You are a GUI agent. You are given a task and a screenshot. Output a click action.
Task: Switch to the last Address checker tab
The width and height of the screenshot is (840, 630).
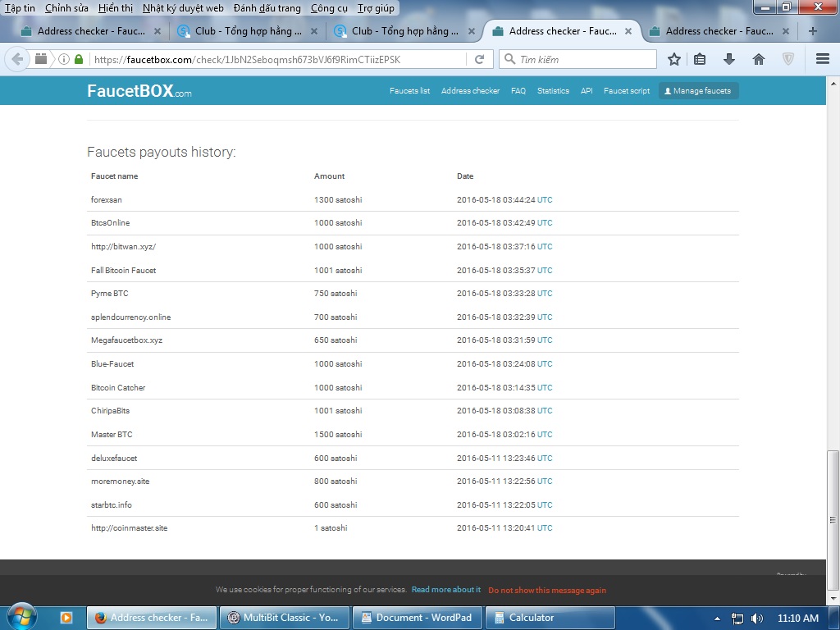(719, 31)
